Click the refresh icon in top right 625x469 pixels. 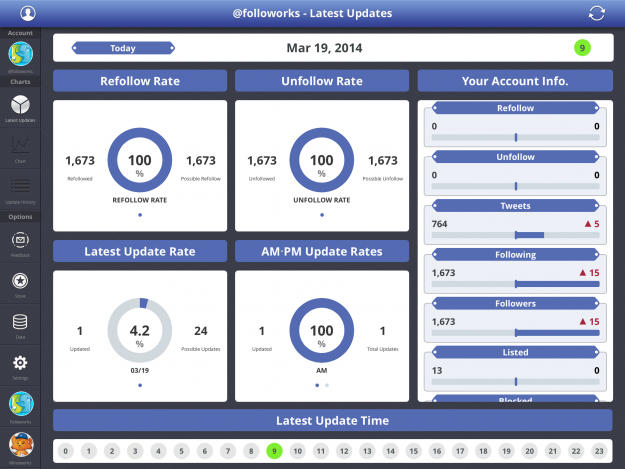click(x=597, y=13)
